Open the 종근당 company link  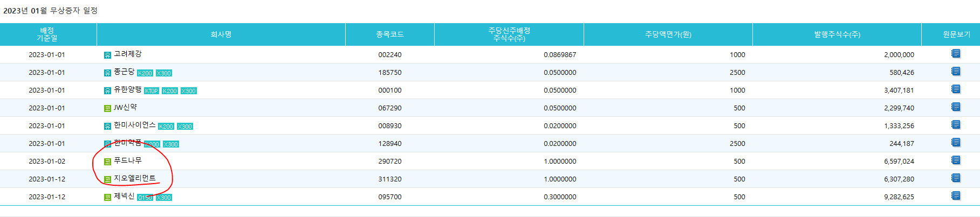(x=124, y=72)
